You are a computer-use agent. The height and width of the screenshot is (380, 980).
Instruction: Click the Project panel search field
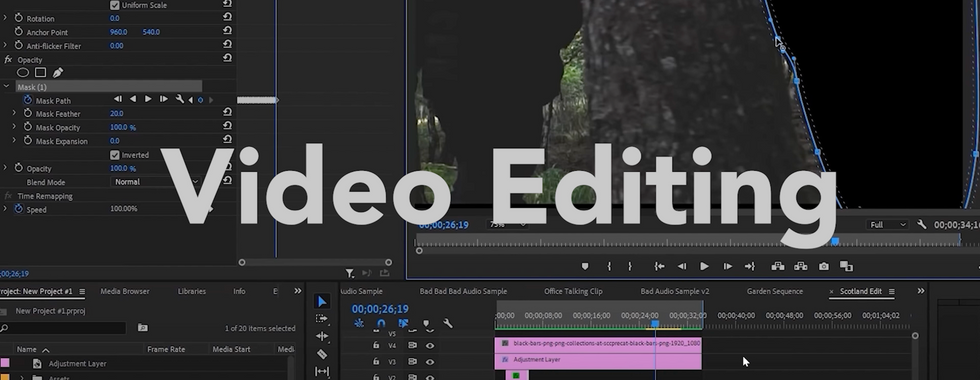[x=62, y=328]
